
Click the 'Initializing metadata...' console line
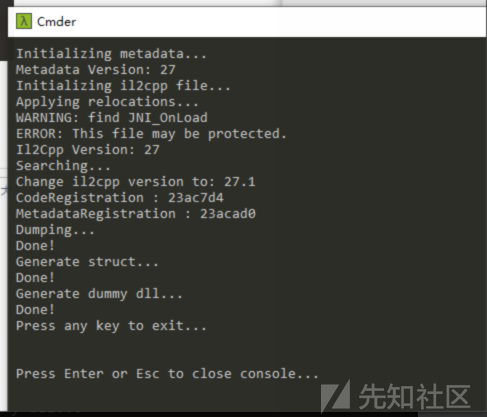(111, 54)
